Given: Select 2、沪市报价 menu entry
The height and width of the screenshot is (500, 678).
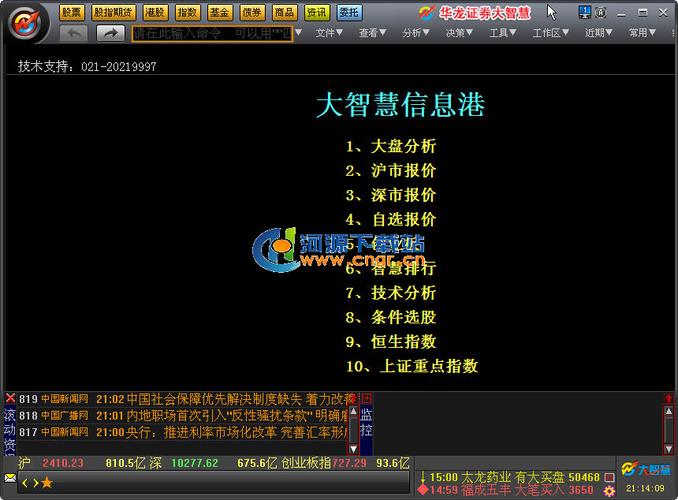Looking at the screenshot, I should [390, 171].
